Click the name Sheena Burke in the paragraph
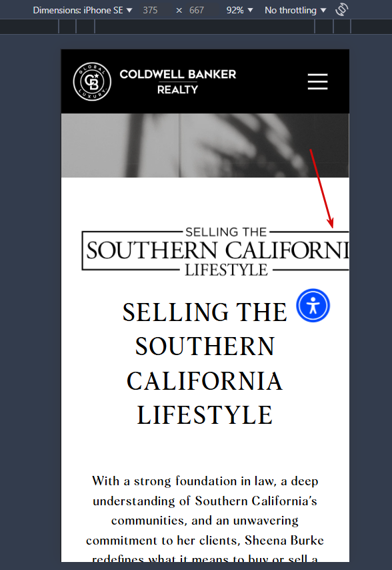Viewport: 392px width, 570px height. point(284,540)
